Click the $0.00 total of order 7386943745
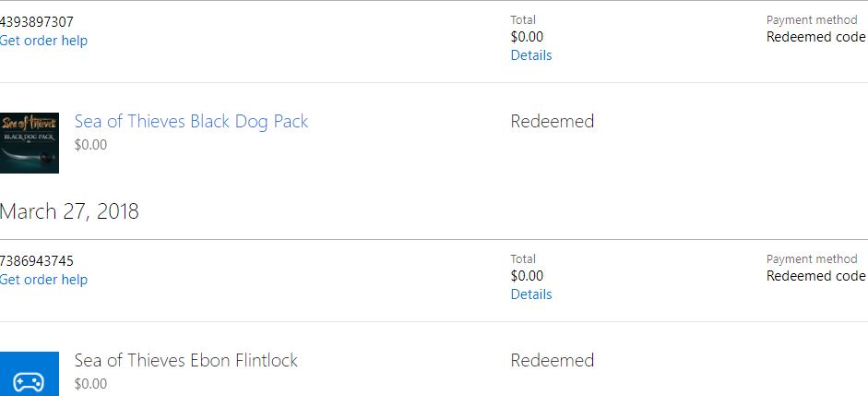This screenshot has height=396, width=868. tap(527, 276)
